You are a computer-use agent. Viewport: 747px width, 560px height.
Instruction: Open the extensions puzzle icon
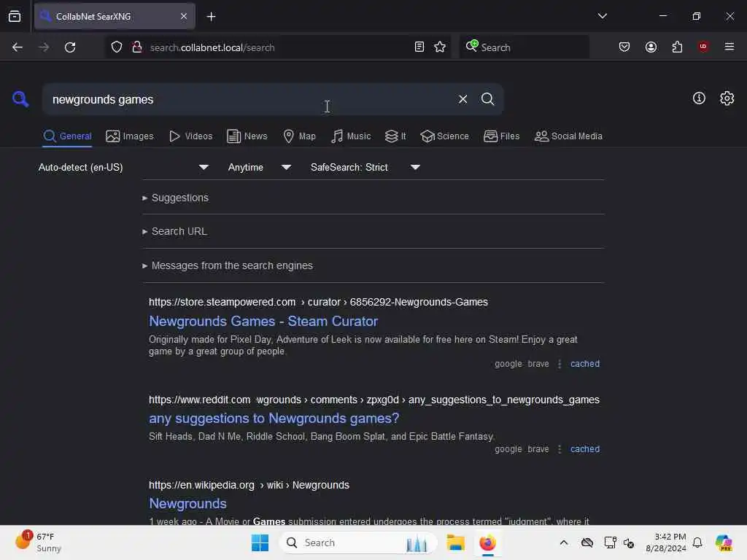pos(677,47)
